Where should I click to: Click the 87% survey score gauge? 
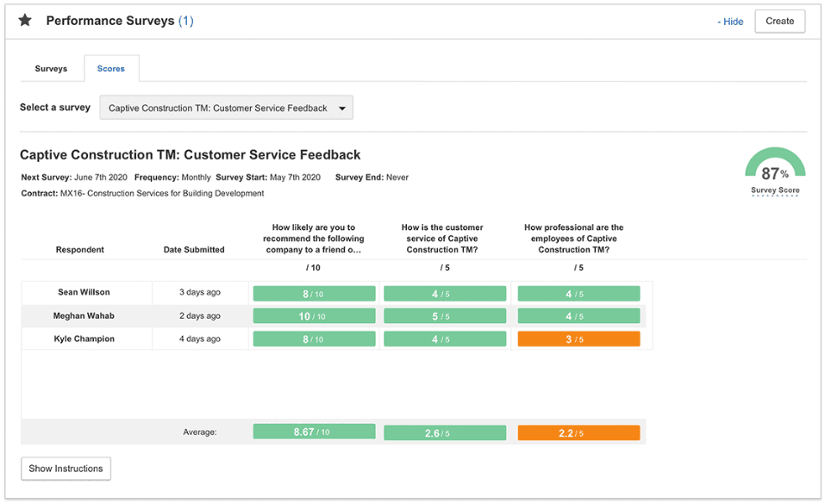[774, 165]
